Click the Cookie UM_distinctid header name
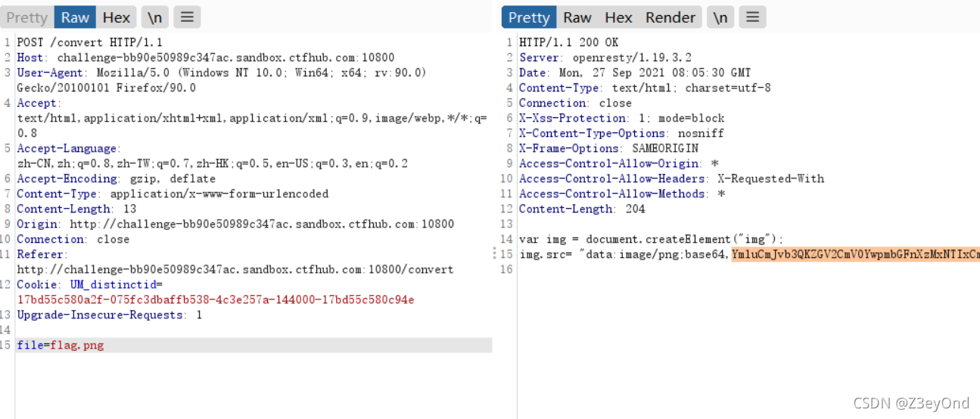980x419 pixels. (x=90, y=284)
